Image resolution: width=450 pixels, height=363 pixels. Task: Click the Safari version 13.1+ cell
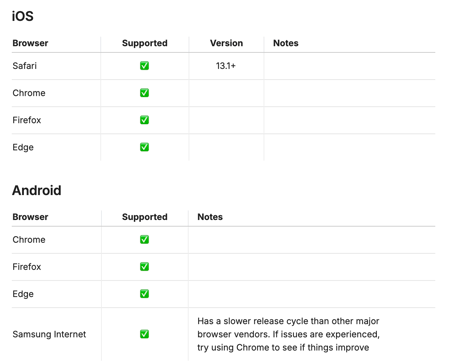(x=226, y=66)
